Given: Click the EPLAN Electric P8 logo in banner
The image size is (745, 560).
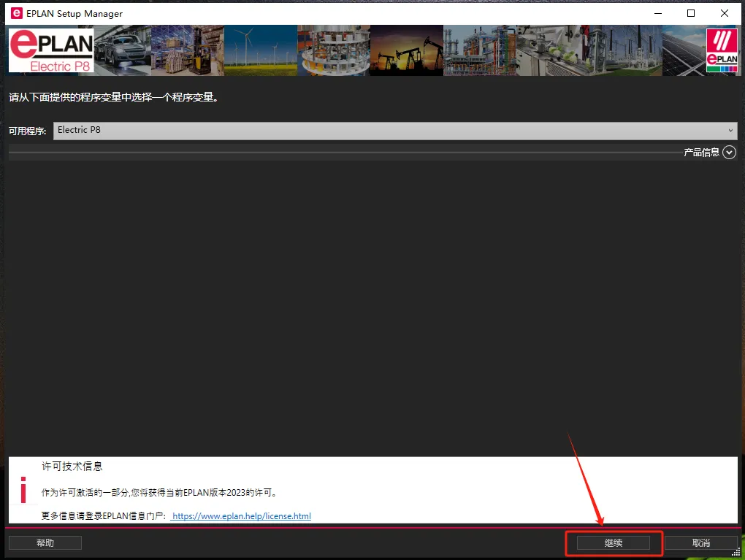Looking at the screenshot, I should click(x=51, y=50).
